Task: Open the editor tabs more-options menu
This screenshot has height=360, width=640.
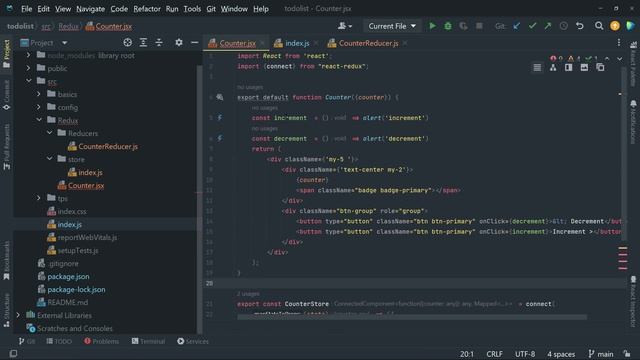Action: (x=619, y=43)
